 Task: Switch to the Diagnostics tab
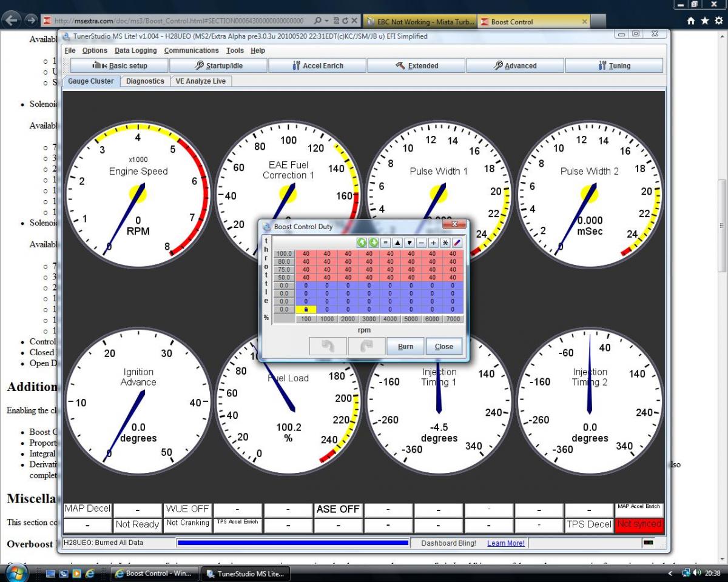coord(145,81)
